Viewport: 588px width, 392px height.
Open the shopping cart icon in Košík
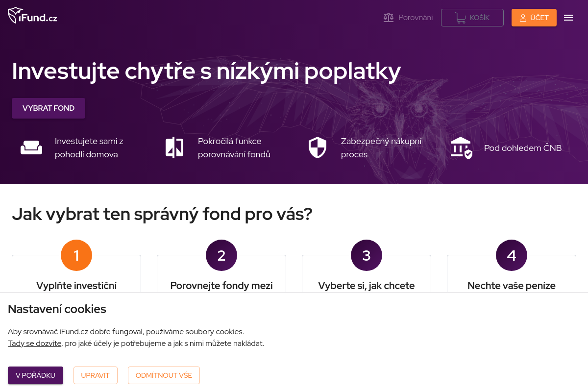[460, 17]
